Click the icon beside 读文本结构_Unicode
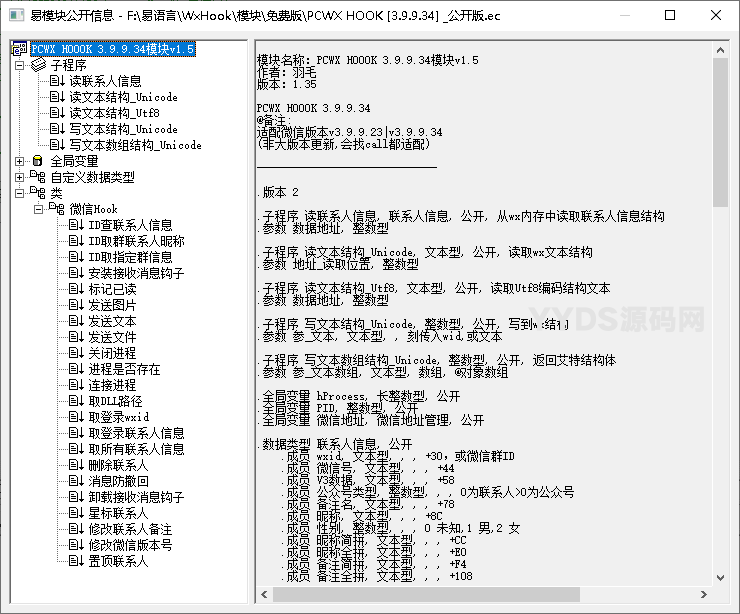The height and width of the screenshot is (614, 740). point(57,97)
